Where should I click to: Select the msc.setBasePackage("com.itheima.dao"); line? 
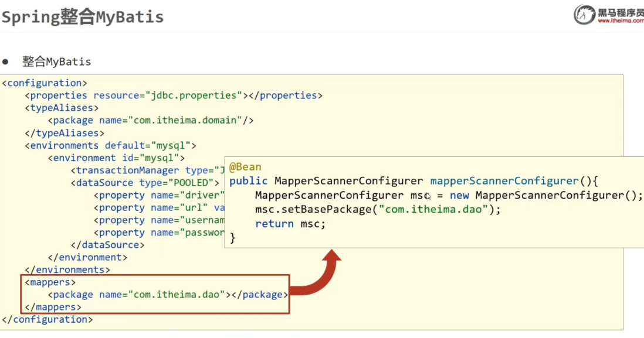tap(378, 210)
